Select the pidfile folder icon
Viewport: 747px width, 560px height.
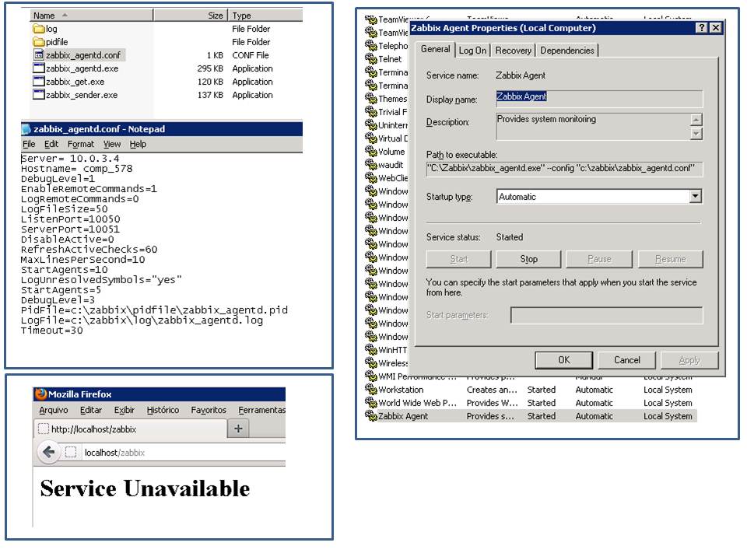click(39, 42)
